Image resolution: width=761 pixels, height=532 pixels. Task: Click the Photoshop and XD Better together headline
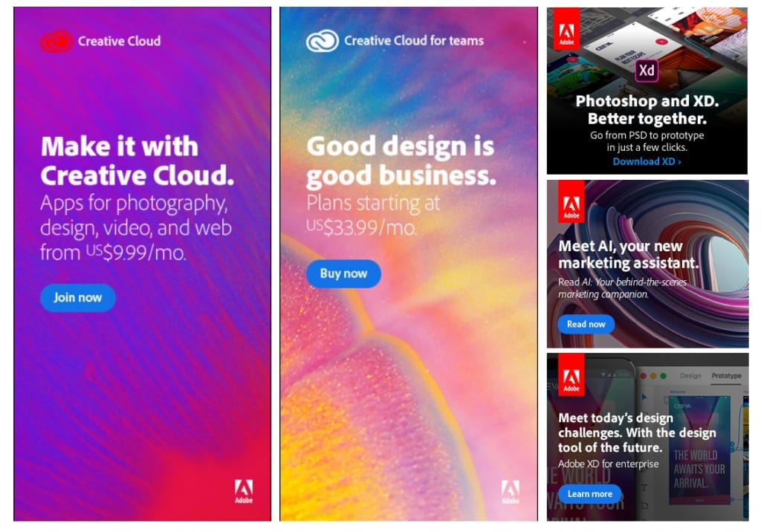(x=647, y=110)
